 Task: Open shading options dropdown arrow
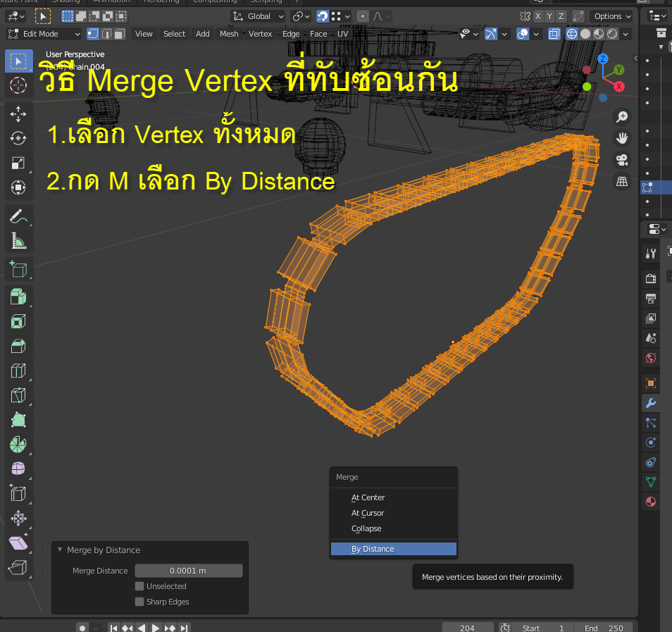(x=626, y=34)
